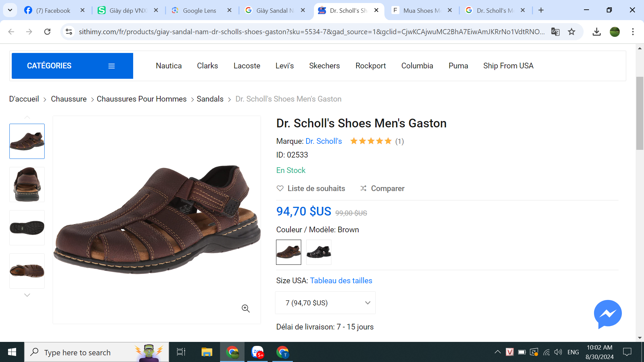644x362 pixels.
Task: Open Chrome's three-dot menu
Action: coord(633,32)
